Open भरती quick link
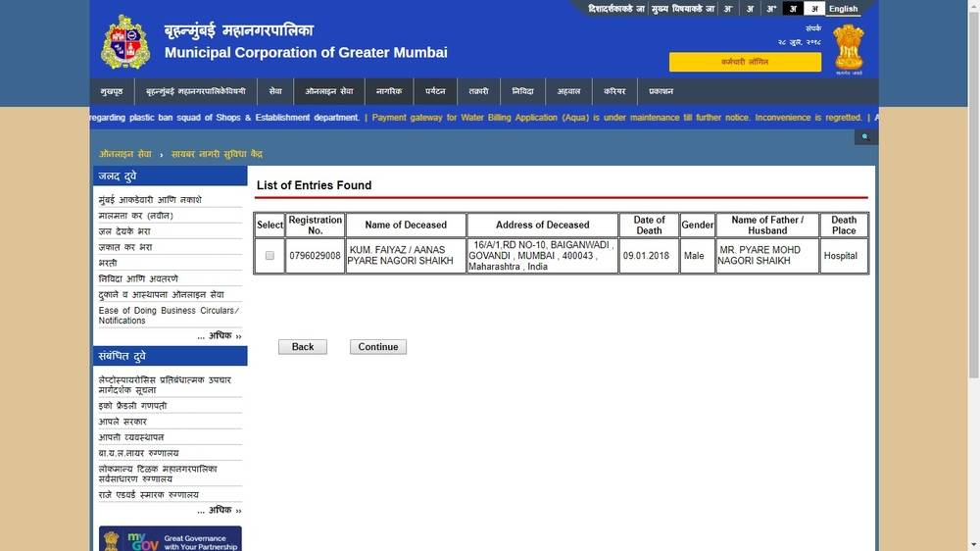This screenshot has width=980, height=551. (108, 263)
